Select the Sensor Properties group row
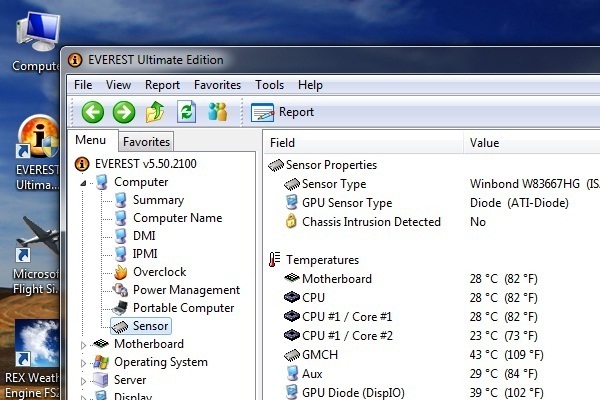Viewport: 600px width, 400px height. 323,165
